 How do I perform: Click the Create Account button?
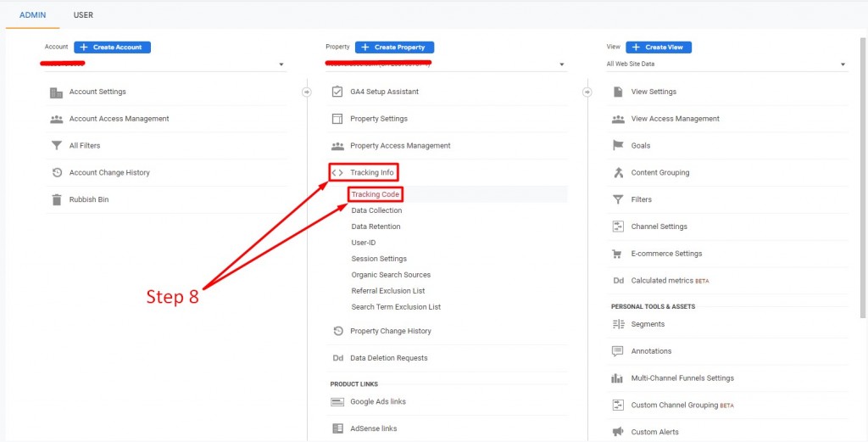point(113,48)
